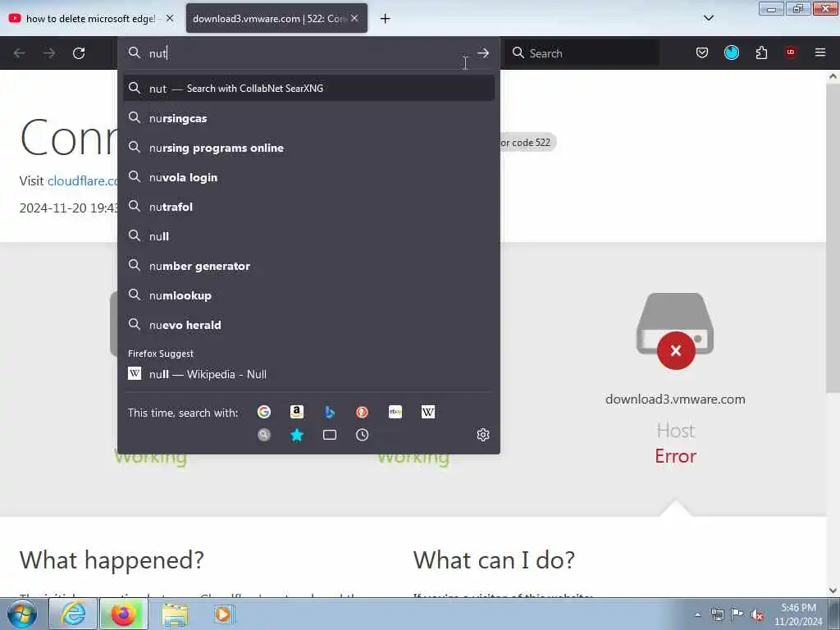Click the page vertical scrollbar
The height and width of the screenshot is (630, 840).
[833, 239]
